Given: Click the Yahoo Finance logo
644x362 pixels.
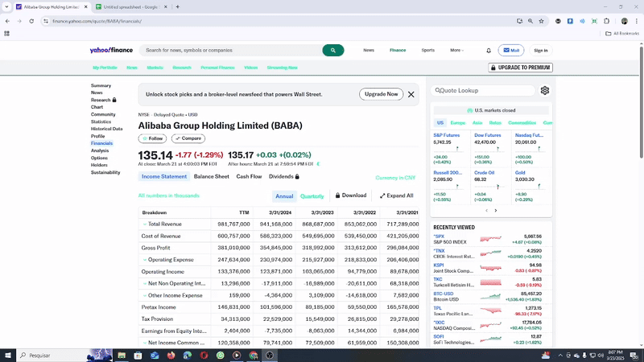Looking at the screenshot, I should (111, 50).
